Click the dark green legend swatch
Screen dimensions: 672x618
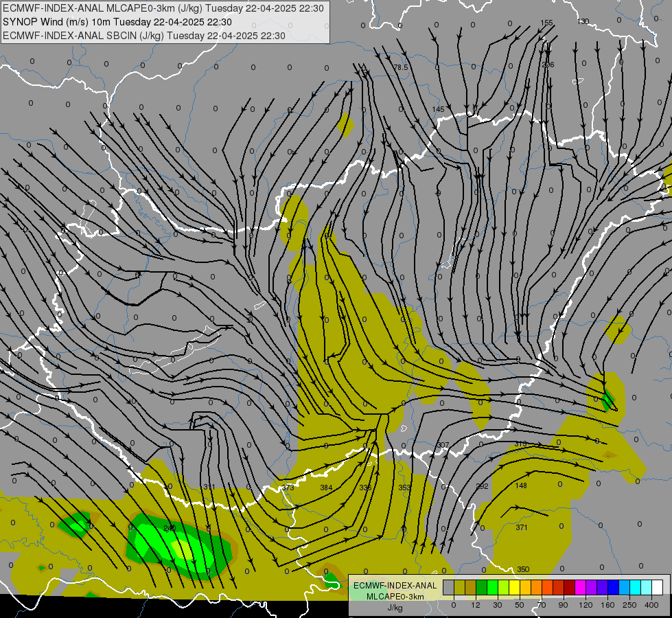pyautogui.click(x=482, y=587)
